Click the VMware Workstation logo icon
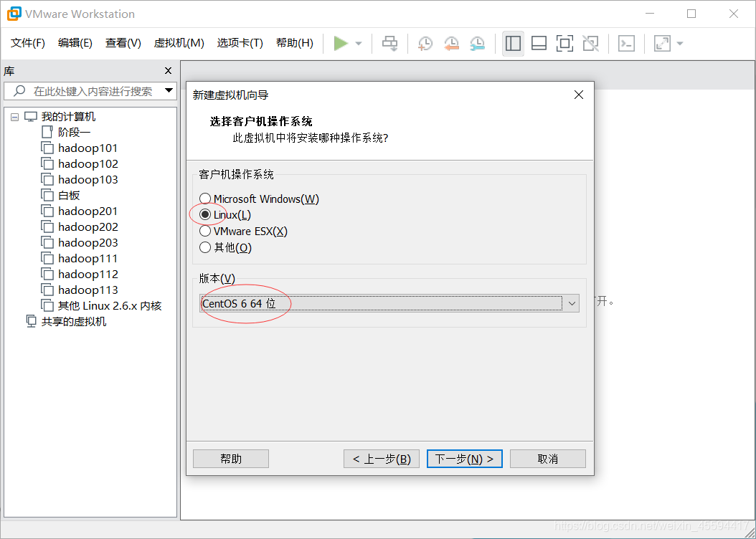The width and height of the screenshot is (756, 539). 14,14
